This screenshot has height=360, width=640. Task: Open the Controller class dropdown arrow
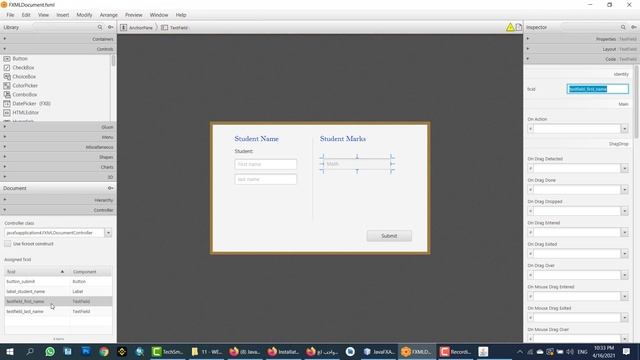tap(108, 233)
